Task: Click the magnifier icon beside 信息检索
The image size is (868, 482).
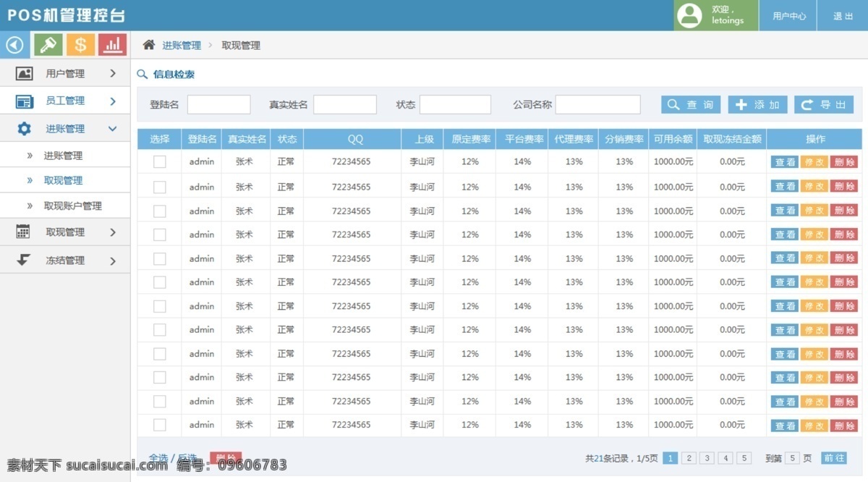Action: click(142, 74)
